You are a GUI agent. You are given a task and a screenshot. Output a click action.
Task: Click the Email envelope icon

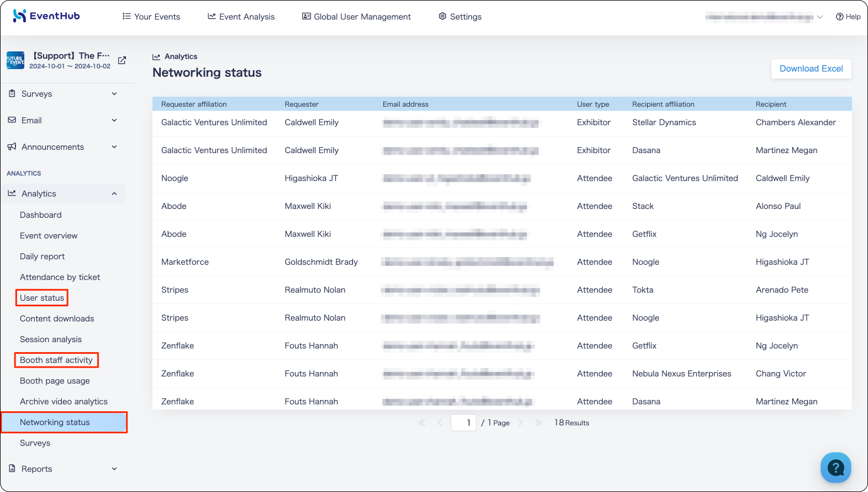[12, 120]
